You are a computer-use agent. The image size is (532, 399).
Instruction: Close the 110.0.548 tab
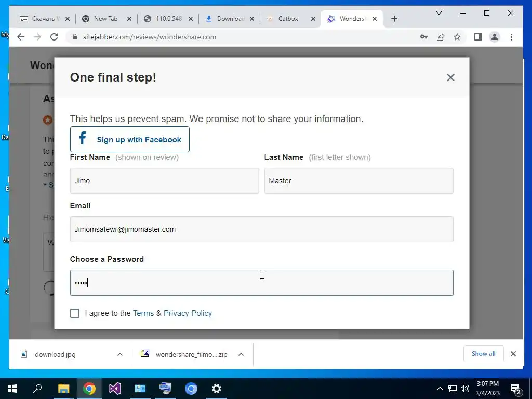pyautogui.click(x=191, y=19)
